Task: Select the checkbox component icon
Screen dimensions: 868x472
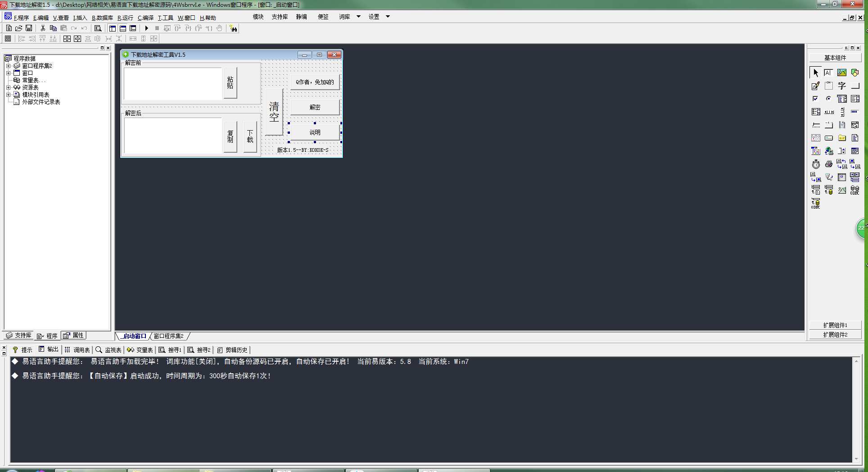Action: (816, 99)
